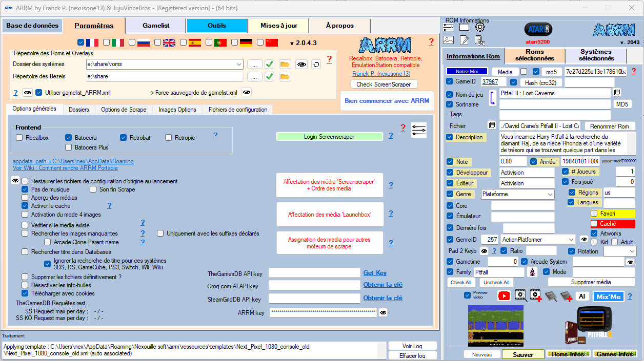Click the Pitfall gameplay screenshot thumbnail

pos(496,326)
